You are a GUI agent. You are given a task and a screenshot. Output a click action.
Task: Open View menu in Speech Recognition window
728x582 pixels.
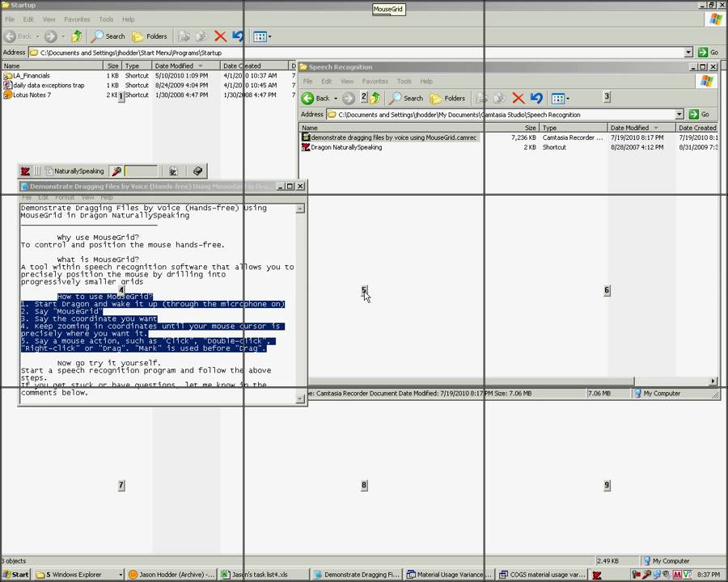(347, 81)
